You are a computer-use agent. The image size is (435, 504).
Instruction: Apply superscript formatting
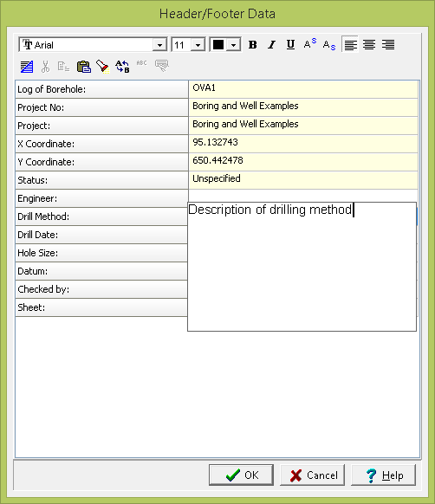pos(310,45)
